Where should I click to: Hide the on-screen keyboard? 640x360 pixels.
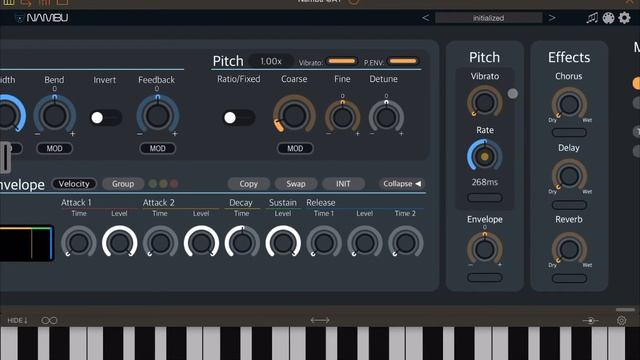click(17, 320)
